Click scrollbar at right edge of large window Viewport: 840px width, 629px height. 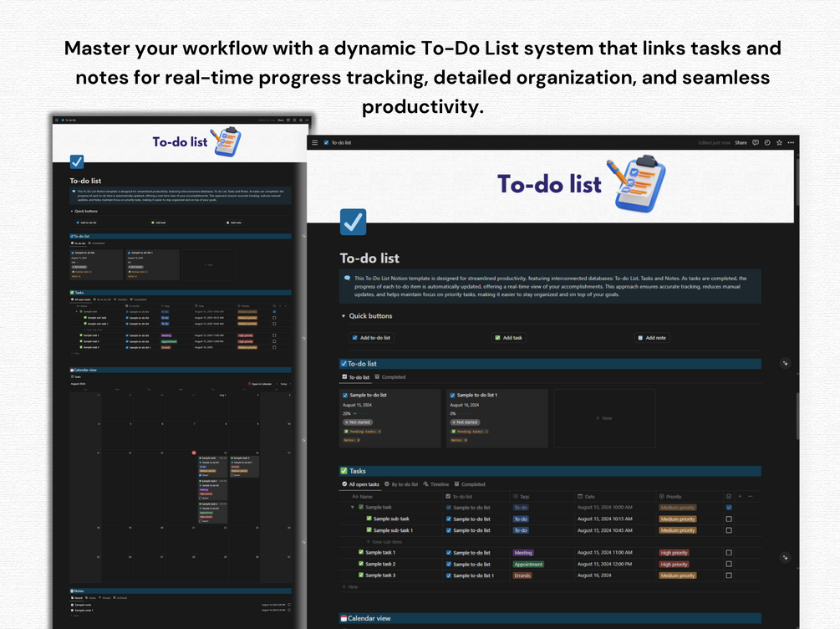tap(797, 416)
